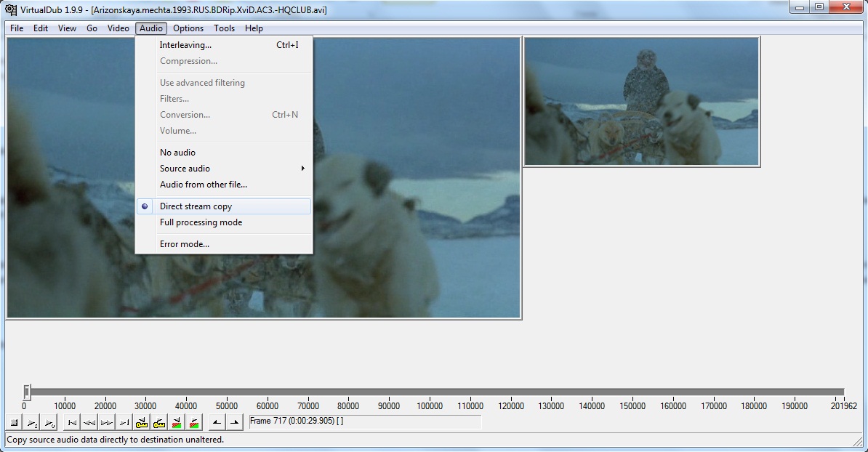The height and width of the screenshot is (452, 868).
Task: Go to the previous key frame
Action: click(142, 423)
